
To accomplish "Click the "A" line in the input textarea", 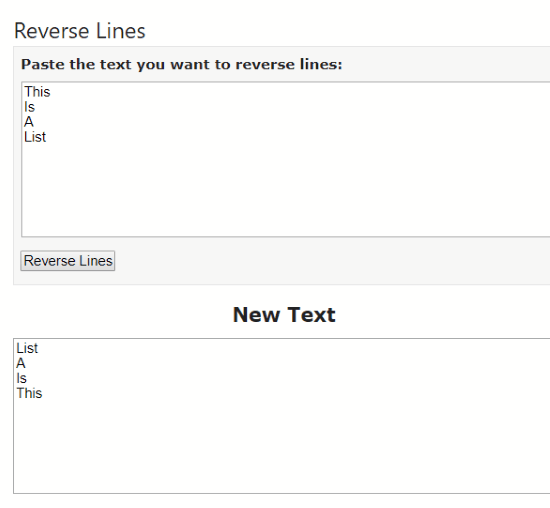I will pyautogui.click(x=29, y=122).
